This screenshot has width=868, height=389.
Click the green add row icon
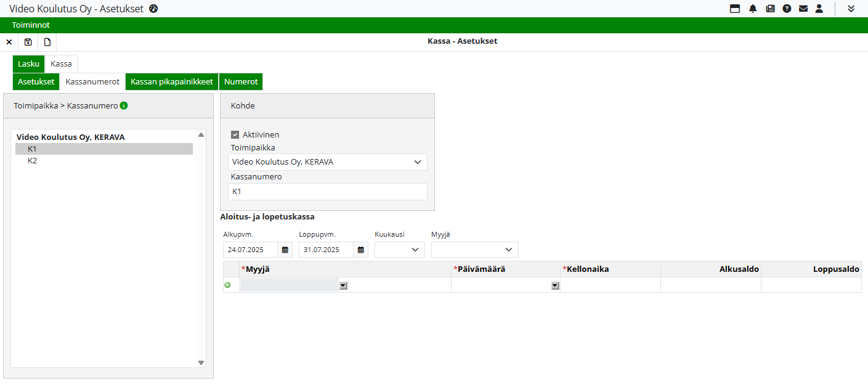tap(227, 285)
